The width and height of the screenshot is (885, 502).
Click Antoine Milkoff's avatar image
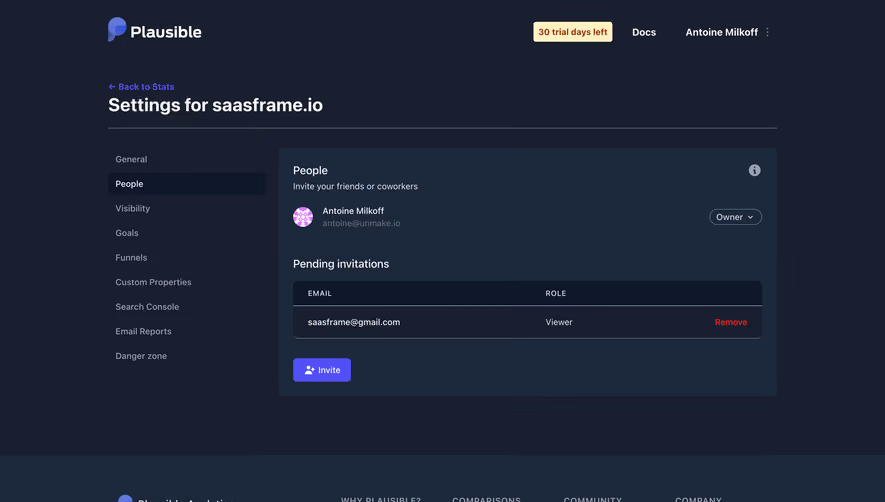[x=303, y=217]
